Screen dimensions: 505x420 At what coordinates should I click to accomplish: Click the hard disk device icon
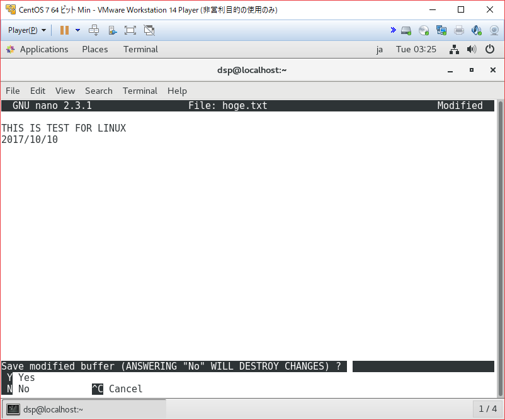[406, 31]
